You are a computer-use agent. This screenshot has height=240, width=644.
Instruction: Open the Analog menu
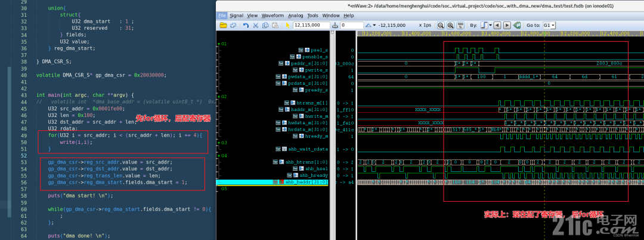click(x=295, y=16)
